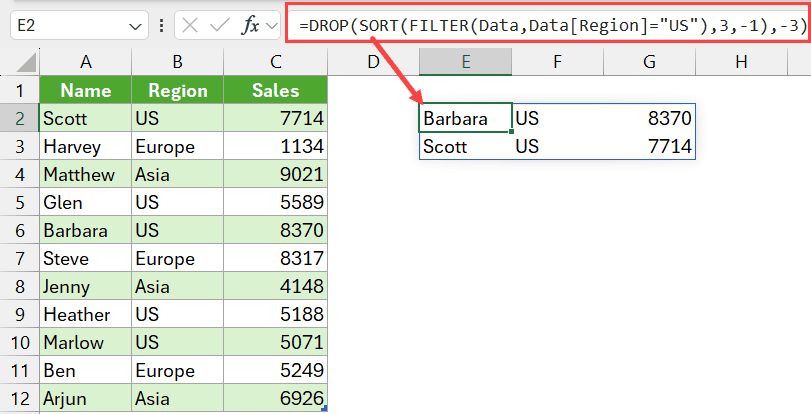This screenshot has width=811, height=414.
Task: Select row 1 header
Action: tap(20, 91)
